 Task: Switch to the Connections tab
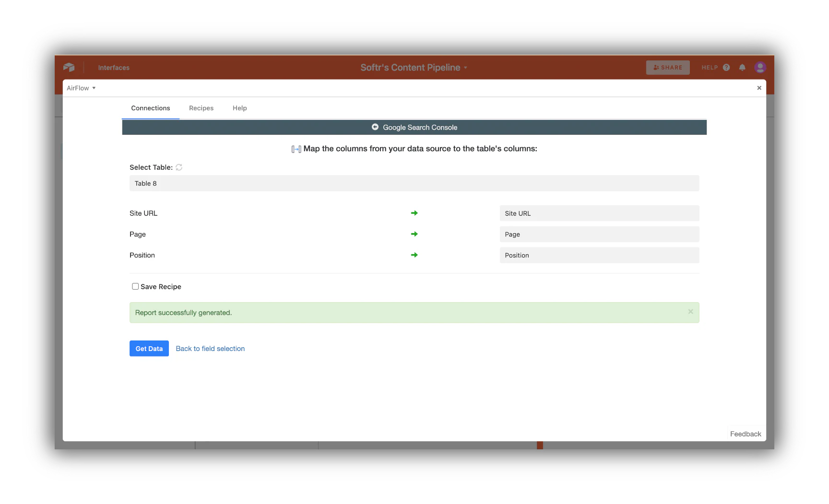click(151, 108)
